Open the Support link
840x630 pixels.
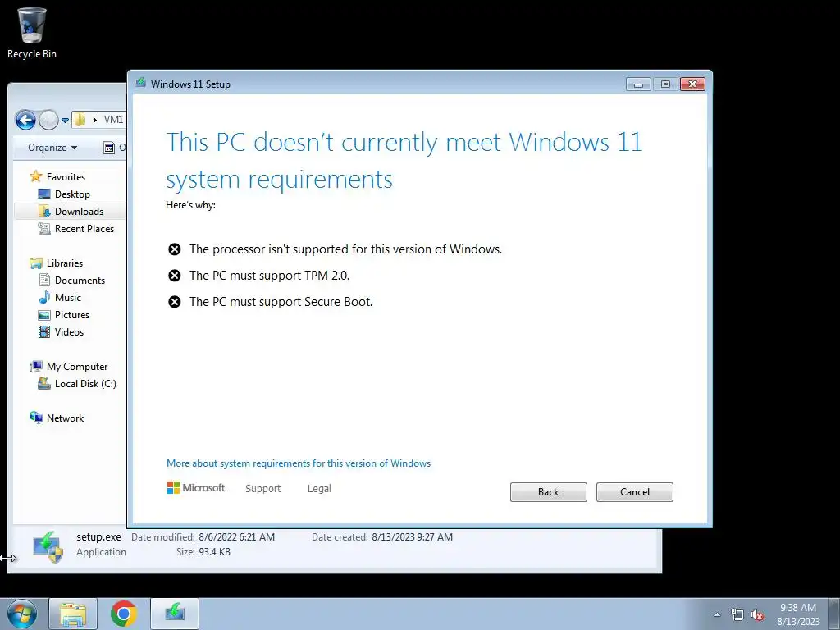click(x=263, y=489)
